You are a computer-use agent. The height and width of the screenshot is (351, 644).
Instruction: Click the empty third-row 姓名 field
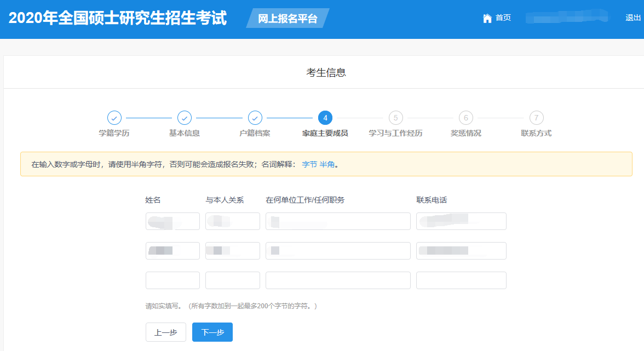pyautogui.click(x=173, y=280)
